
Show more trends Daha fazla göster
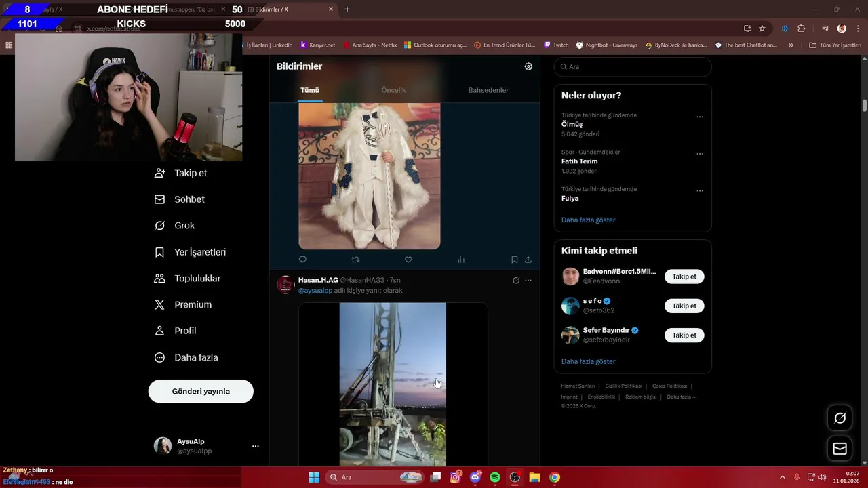pos(588,220)
